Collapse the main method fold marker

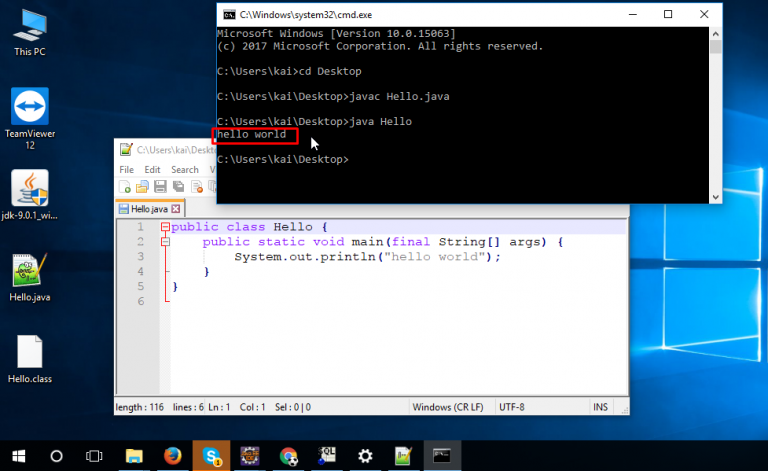pos(165,242)
